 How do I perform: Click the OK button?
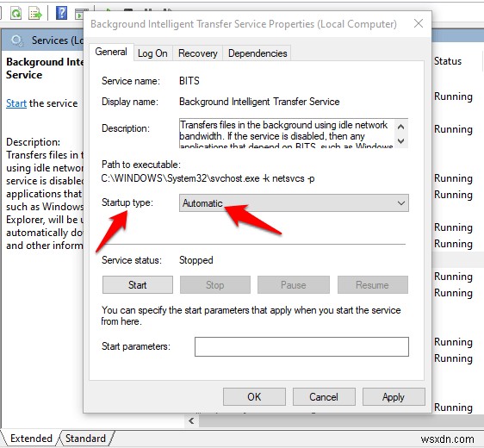(254, 397)
